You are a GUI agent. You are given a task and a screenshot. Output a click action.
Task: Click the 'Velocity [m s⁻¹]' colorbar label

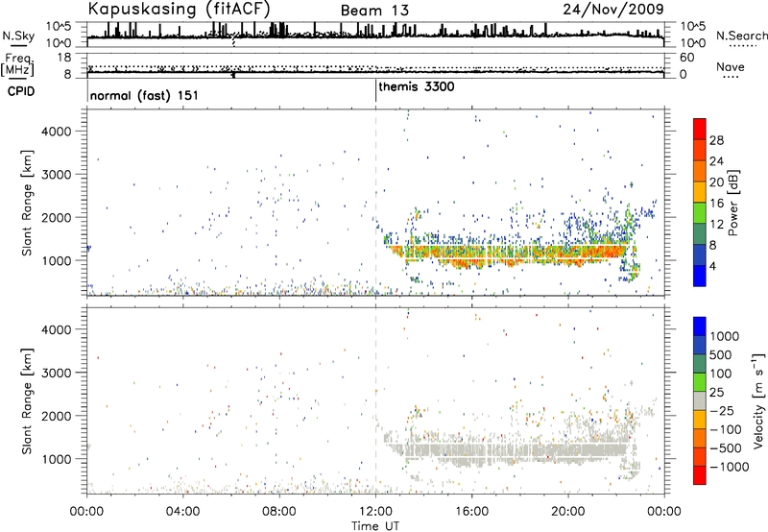click(758, 401)
